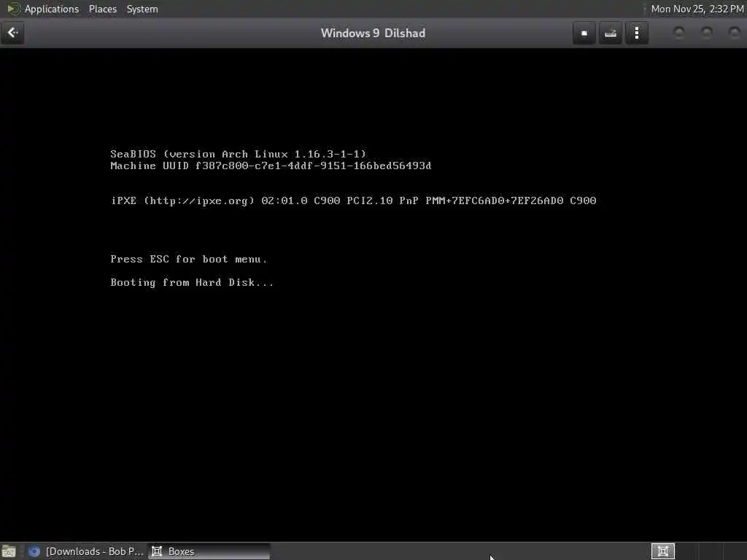The width and height of the screenshot is (747, 560).
Task: Click the workspace switcher Boxes thumbnail
Action: (662, 551)
